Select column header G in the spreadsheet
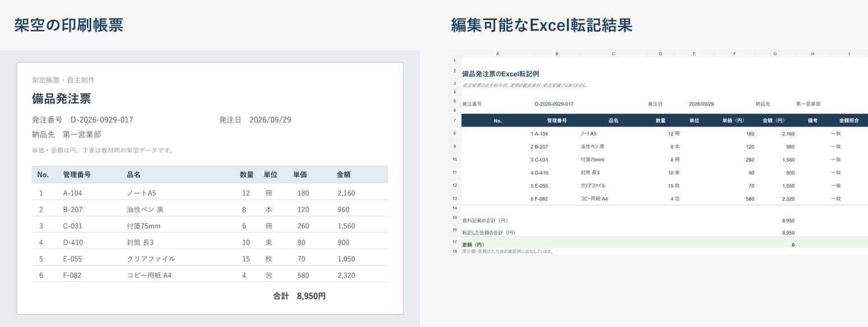The height and width of the screenshot is (327, 868). (775, 54)
